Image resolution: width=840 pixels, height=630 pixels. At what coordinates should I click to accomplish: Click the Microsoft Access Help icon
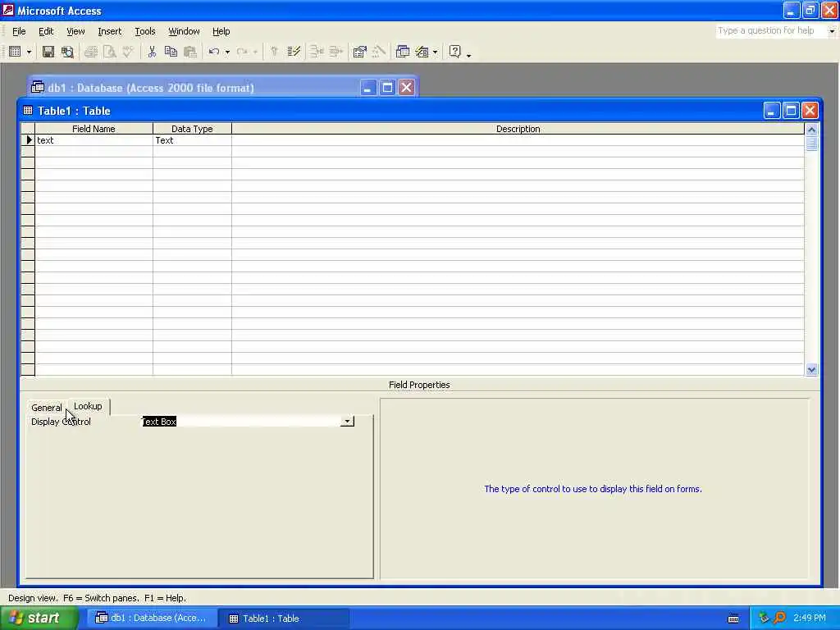[454, 52]
